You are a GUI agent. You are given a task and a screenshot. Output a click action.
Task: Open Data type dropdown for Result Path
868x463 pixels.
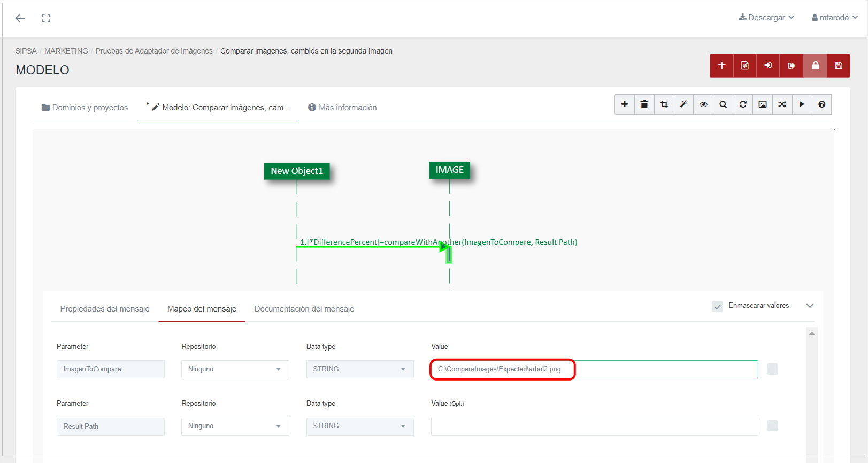359,426
